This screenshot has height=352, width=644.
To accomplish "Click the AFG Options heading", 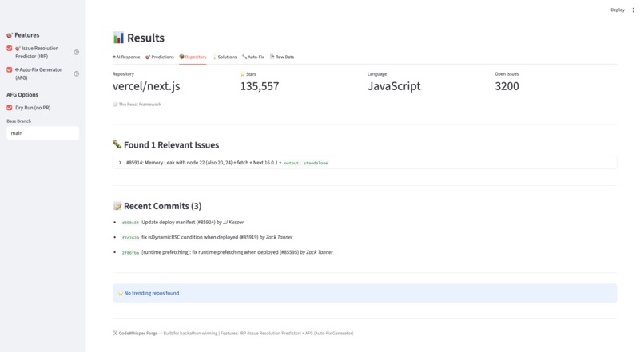I will pos(22,95).
